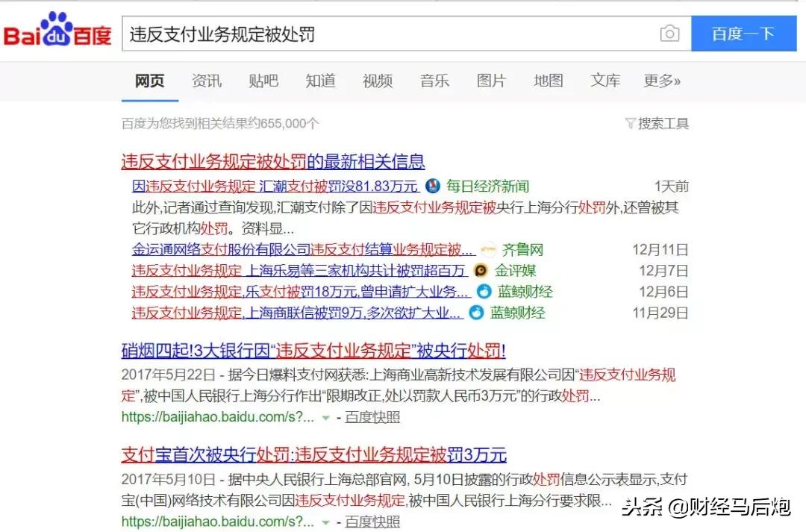
Task: Click the 金评媒 source icon
Action: [x=481, y=271]
